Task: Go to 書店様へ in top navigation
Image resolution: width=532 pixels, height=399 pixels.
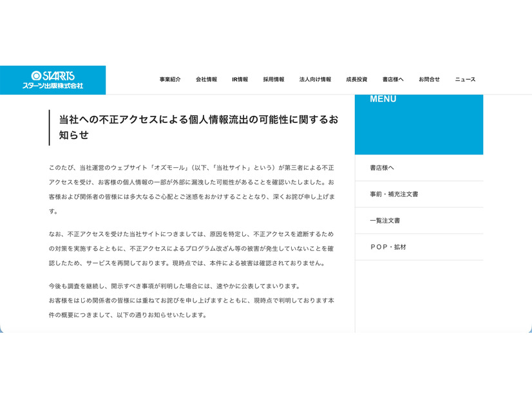Action: coord(393,79)
